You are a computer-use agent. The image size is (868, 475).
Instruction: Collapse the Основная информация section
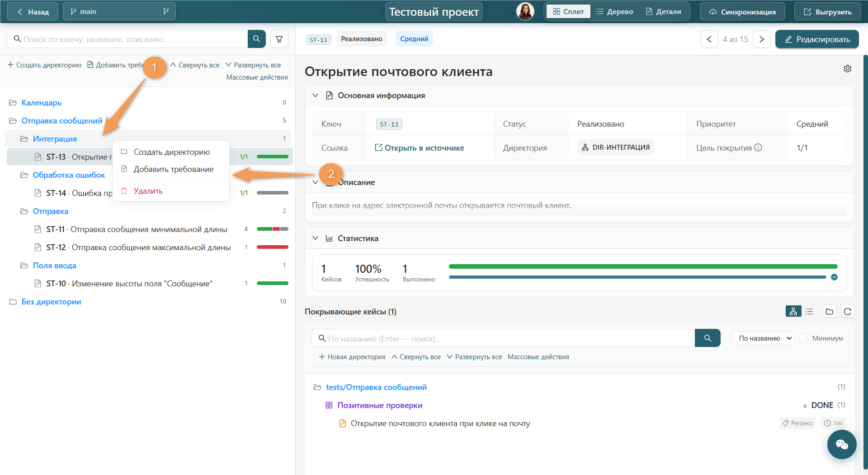coord(316,95)
